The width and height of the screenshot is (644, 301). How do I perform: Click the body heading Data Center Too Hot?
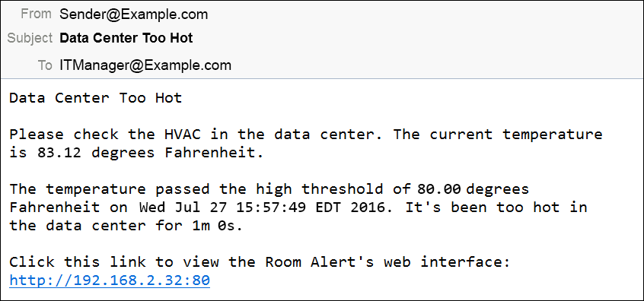96,98
